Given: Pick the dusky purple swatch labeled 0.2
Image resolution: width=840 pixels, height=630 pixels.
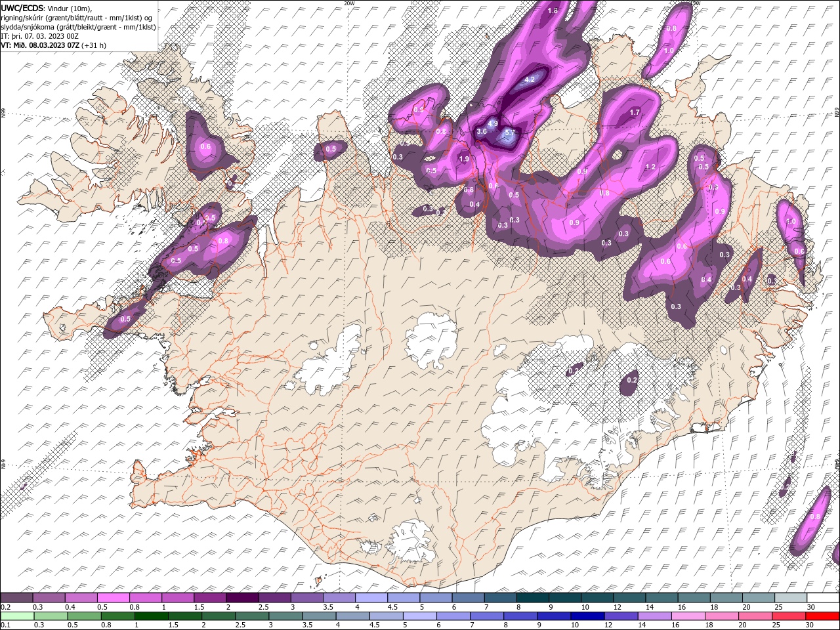Looking at the screenshot, I should (16, 598).
